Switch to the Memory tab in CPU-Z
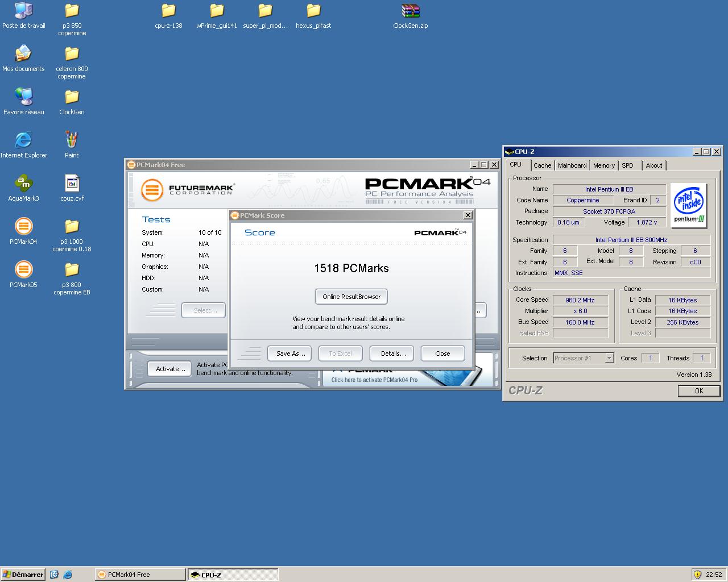The height and width of the screenshot is (582, 728). coord(603,165)
